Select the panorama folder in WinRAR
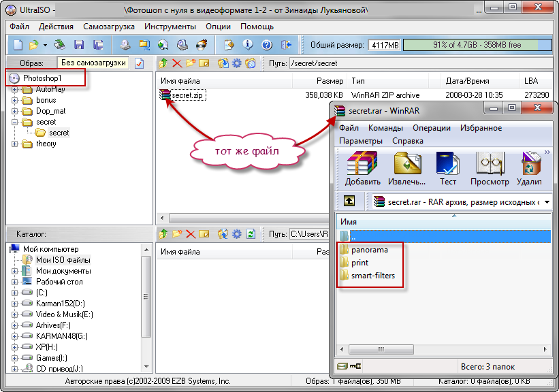 pyautogui.click(x=369, y=250)
